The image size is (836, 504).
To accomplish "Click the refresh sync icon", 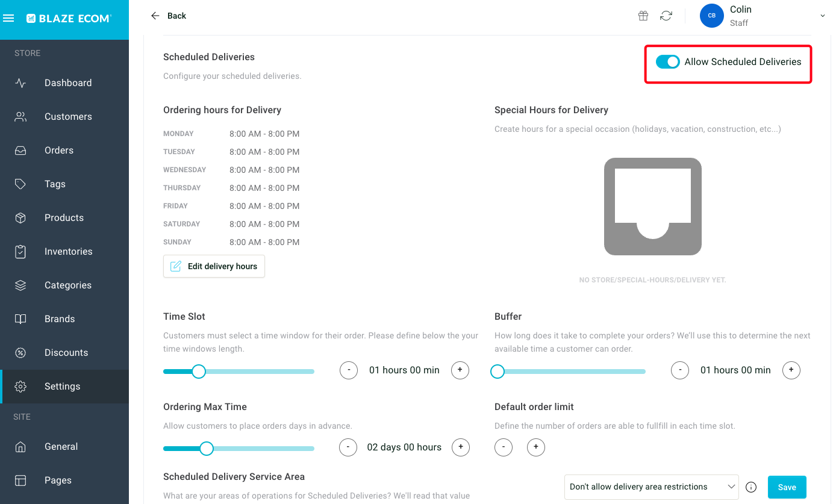I will [666, 16].
